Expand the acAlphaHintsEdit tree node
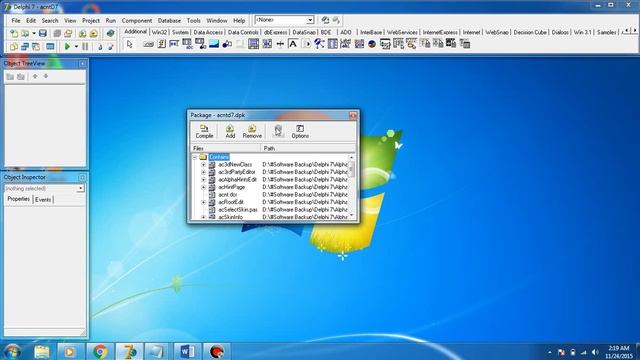Viewport: 640px width, 360px height. point(203,180)
